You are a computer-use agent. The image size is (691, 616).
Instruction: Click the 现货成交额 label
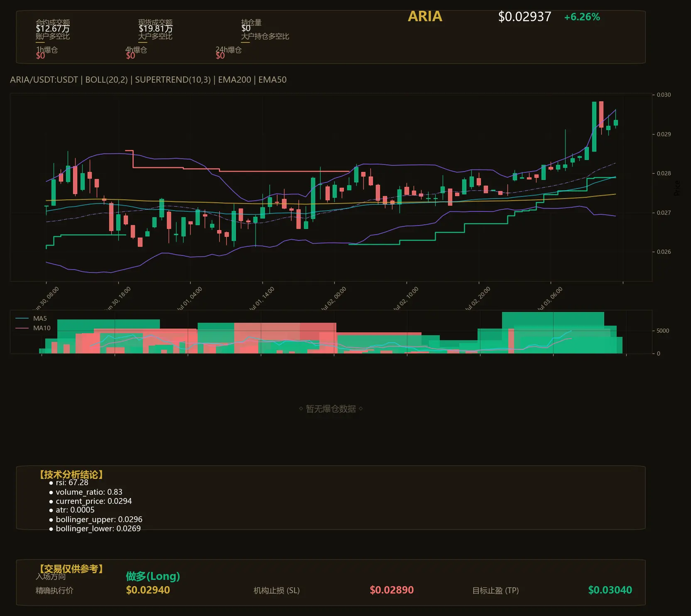tap(155, 22)
